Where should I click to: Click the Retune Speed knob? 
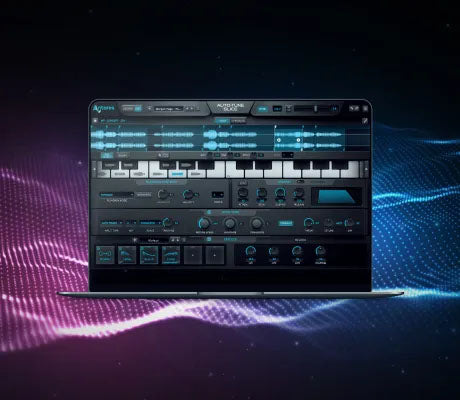[204, 223]
